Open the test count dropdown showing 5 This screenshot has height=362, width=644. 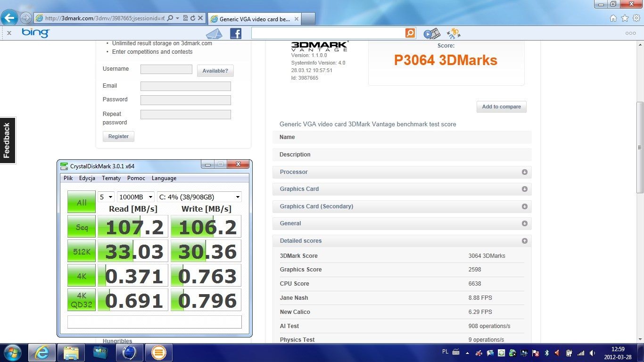(106, 197)
